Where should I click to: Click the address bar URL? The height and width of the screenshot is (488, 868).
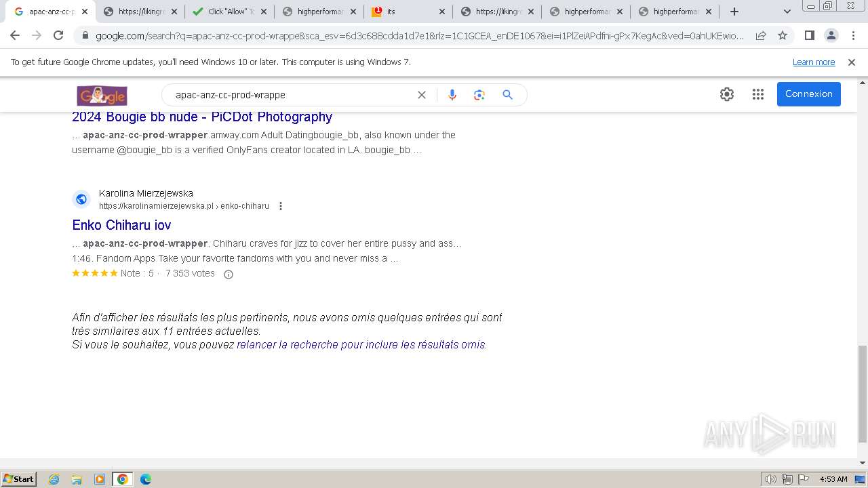pyautogui.click(x=419, y=36)
